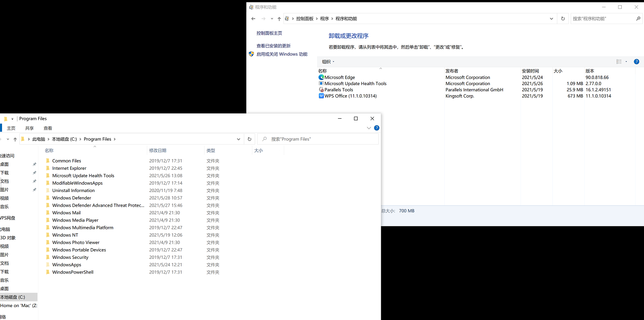Click the search magnifier in Programs and Features
Screen dimensions: 644x320
click(638, 19)
